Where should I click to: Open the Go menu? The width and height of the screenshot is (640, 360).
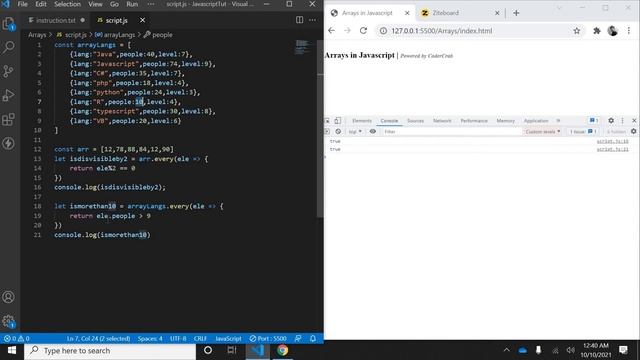[x=114, y=4]
